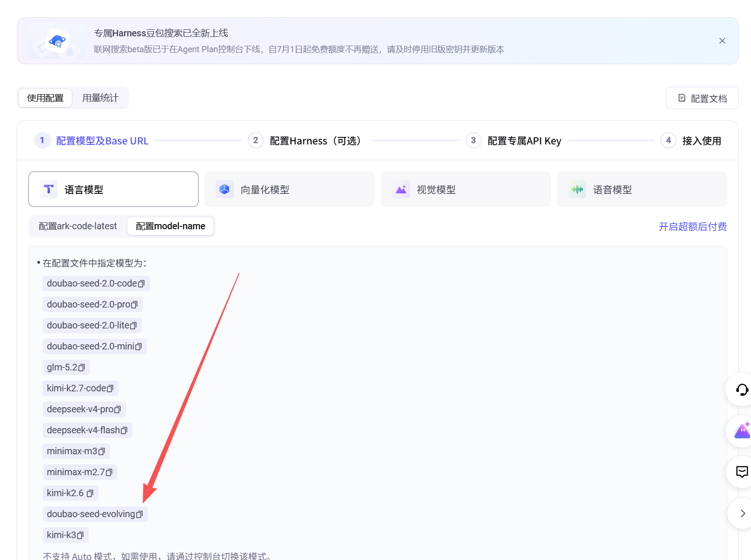Switch to 配置model-name option
Image resolution: width=751 pixels, height=560 pixels.
(171, 226)
